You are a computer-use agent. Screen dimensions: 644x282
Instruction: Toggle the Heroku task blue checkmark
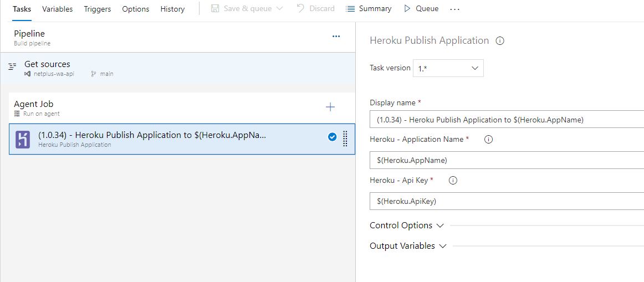[x=333, y=137]
